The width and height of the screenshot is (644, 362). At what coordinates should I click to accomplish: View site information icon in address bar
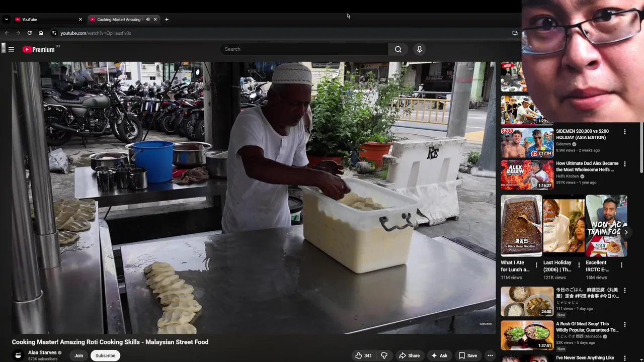54,33
